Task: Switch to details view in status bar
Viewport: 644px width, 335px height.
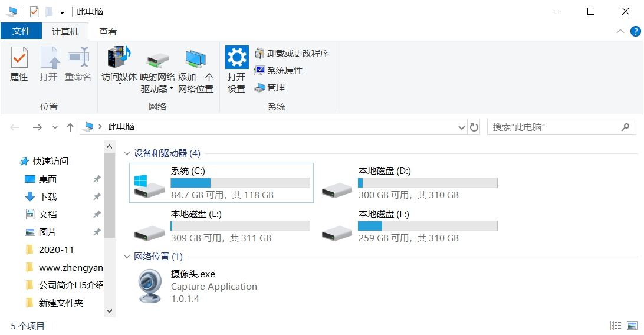Action: (616, 326)
